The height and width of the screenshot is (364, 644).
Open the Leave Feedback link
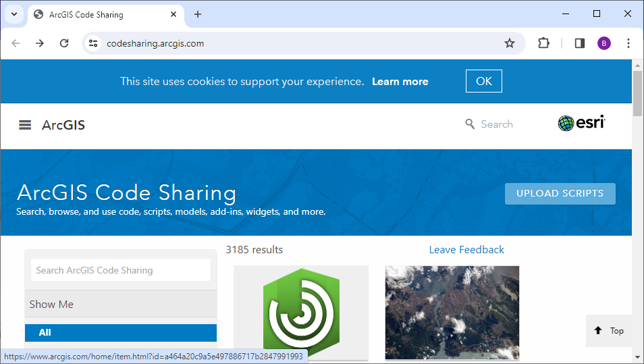(x=466, y=250)
